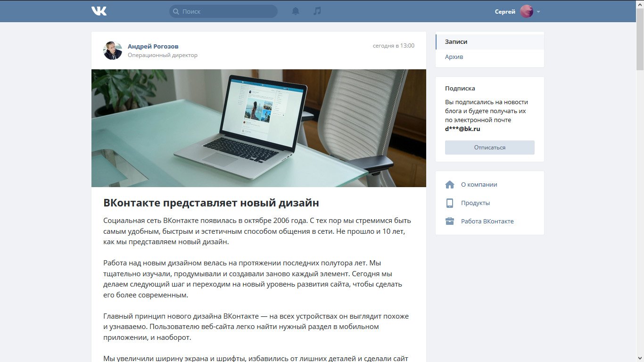Click the Отписаться button

click(490, 148)
